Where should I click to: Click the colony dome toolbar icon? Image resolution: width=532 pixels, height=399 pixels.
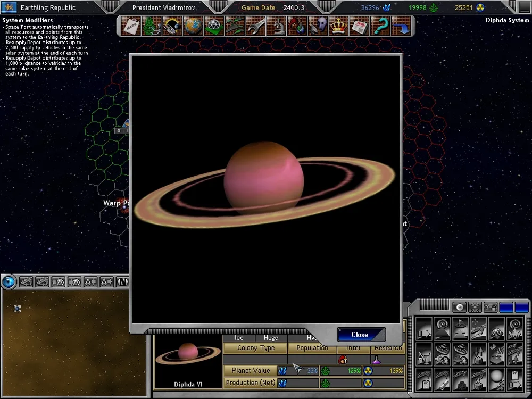click(214, 26)
